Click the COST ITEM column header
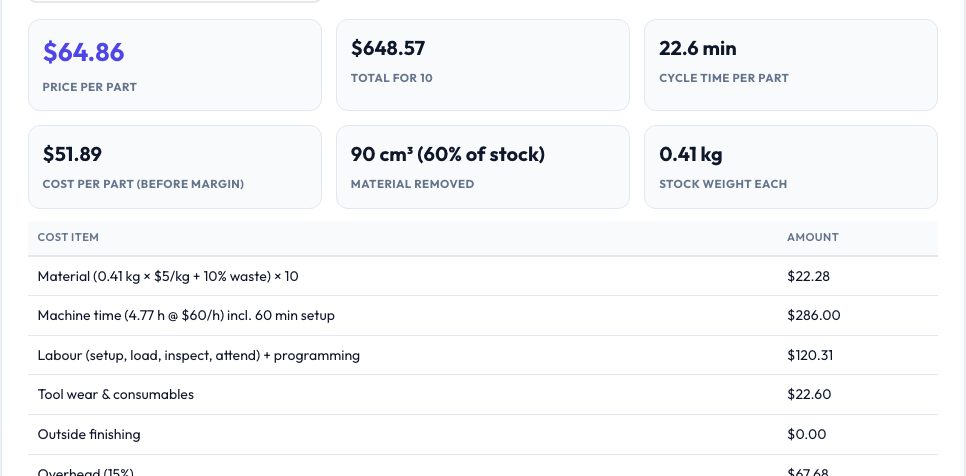966x476 pixels. (x=68, y=237)
